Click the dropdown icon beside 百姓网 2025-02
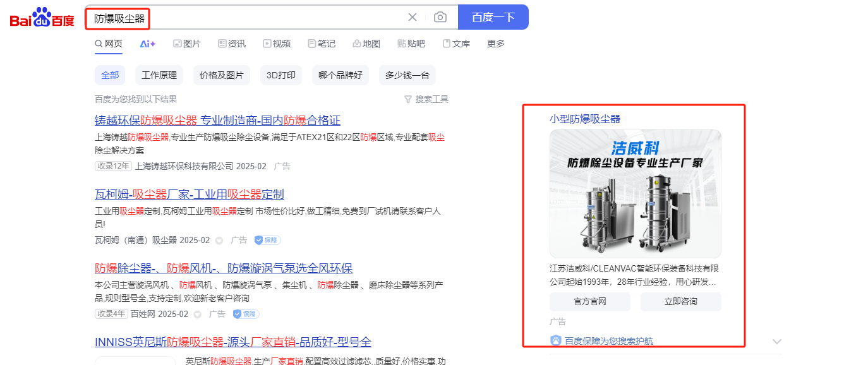This screenshot has width=868, height=365. (x=198, y=314)
